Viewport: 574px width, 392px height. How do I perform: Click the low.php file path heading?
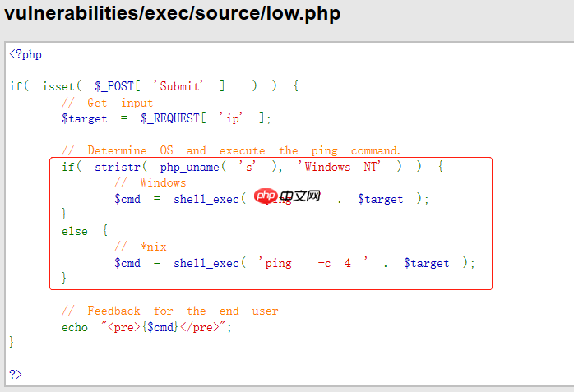(x=173, y=14)
